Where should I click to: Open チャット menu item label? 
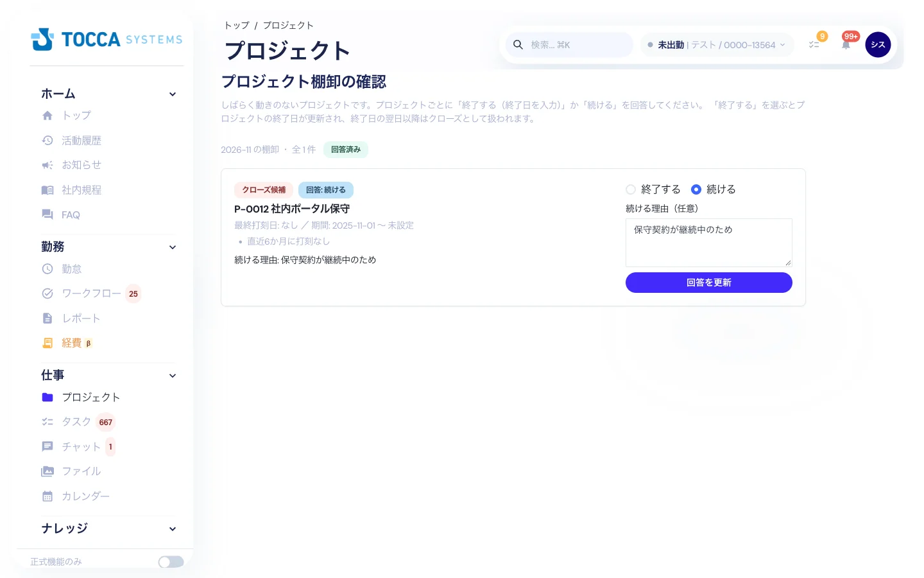[x=81, y=447]
